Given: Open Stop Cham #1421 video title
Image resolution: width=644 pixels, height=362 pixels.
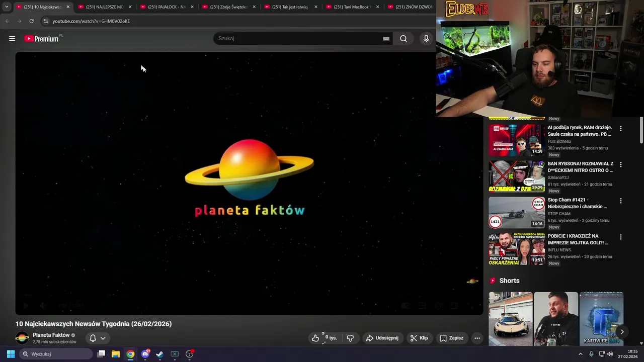Looking at the screenshot, I should [x=578, y=203].
